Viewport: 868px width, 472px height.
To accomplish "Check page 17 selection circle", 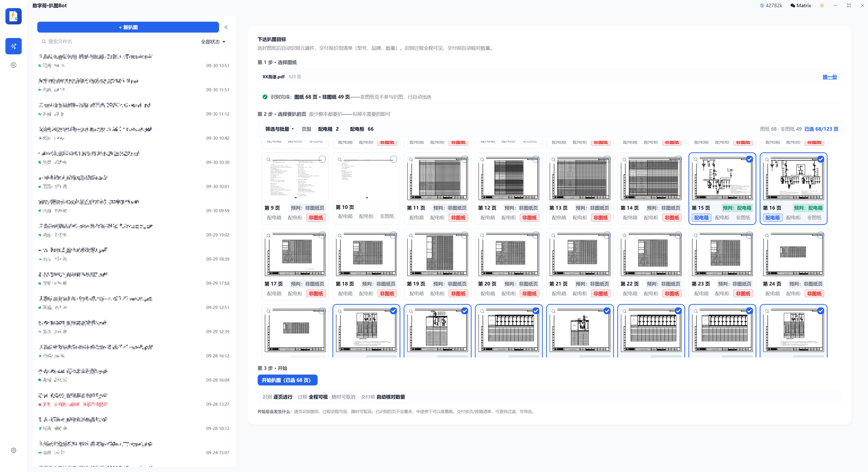I will point(322,235).
